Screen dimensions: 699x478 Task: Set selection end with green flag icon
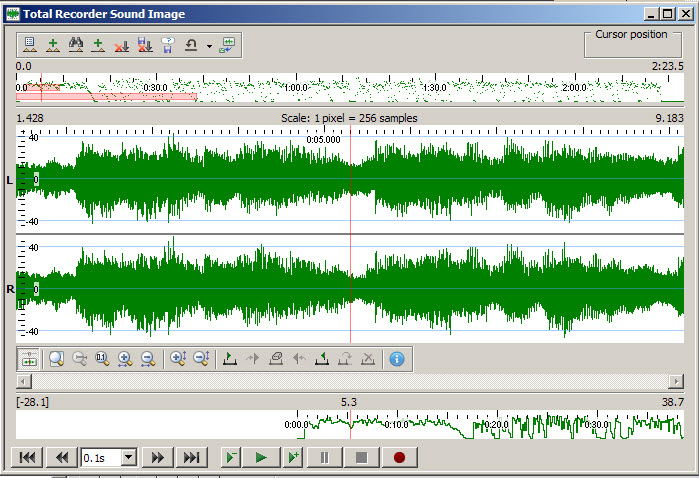coord(322,359)
